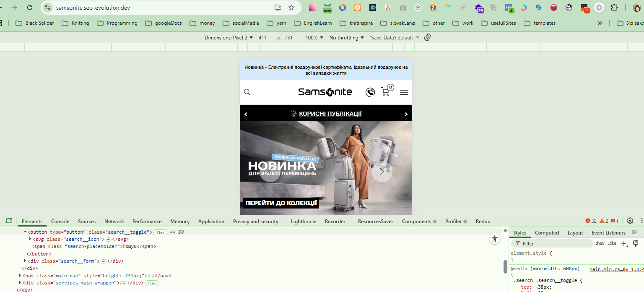Image resolution: width=644 pixels, height=292 pixels.
Task: Toggle the .cls classes panel
Action: [x=612, y=243]
